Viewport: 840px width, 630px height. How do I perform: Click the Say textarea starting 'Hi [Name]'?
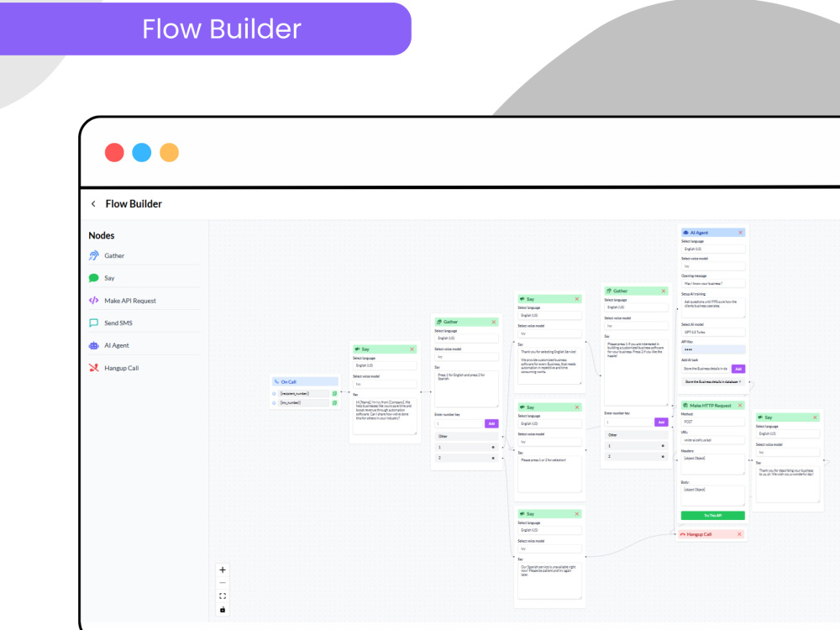[x=385, y=416]
